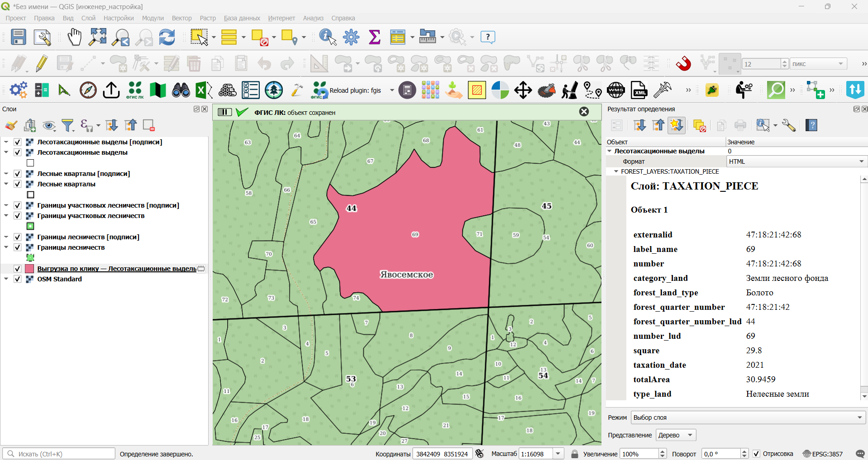The width and height of the screenshot is (868, 460).
Task: Expand the Режим Выбор слоя combo box
Action: (748, 417)
